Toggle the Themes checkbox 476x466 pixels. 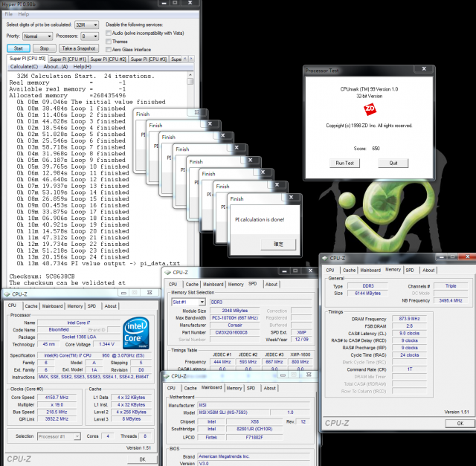[109, 42]
